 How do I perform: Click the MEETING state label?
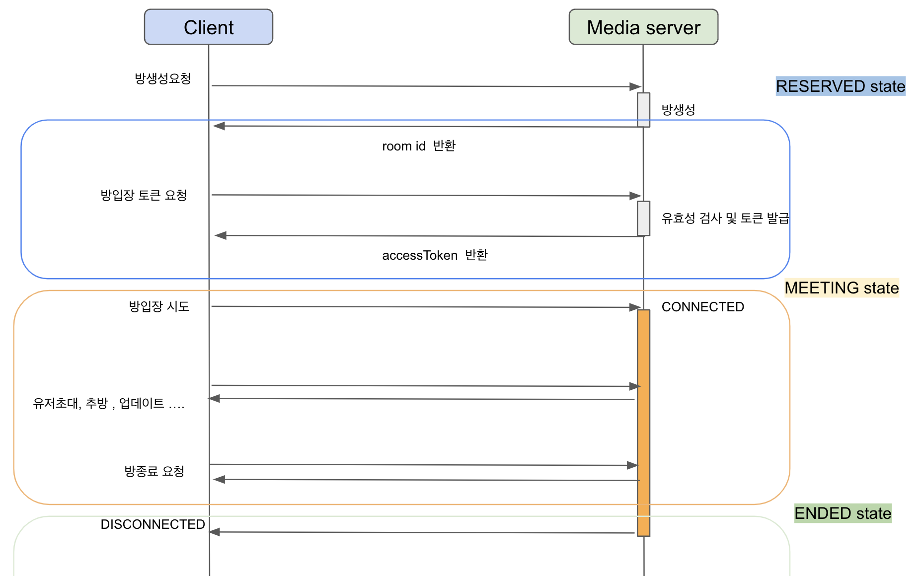[x=842, y=288]
